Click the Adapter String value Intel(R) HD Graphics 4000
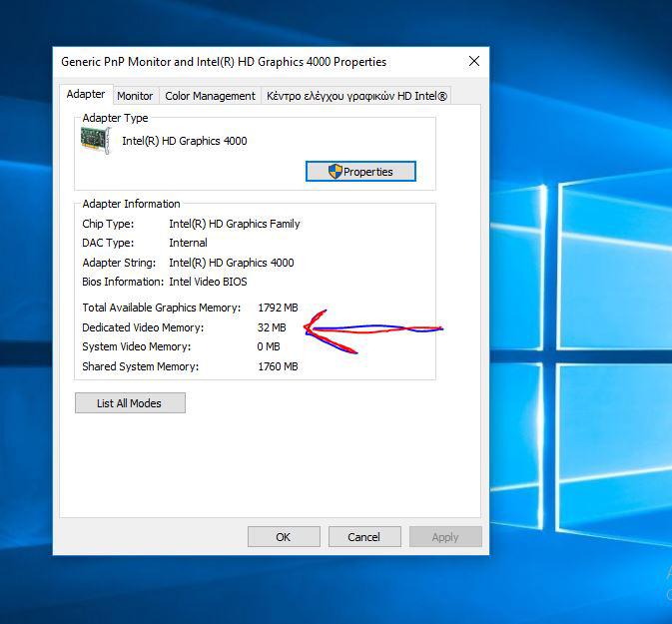The width and height of the screenshot is (672, 624). coord(232,263)
